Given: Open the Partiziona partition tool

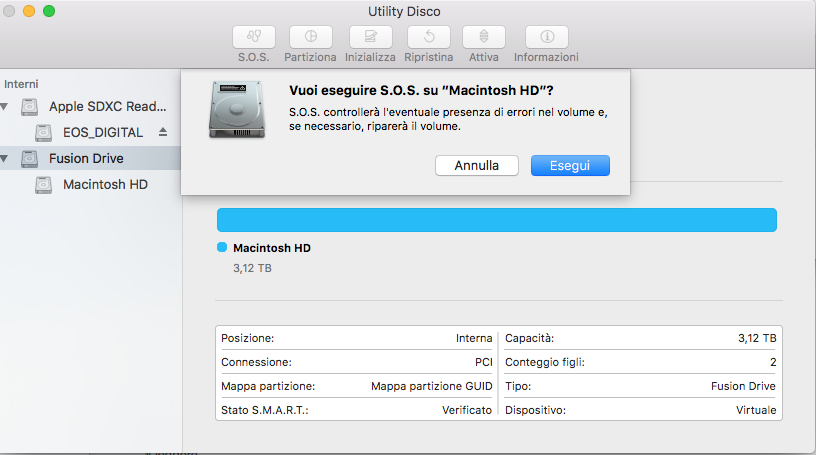Looking at the screenshot, I should click(311, 37).
